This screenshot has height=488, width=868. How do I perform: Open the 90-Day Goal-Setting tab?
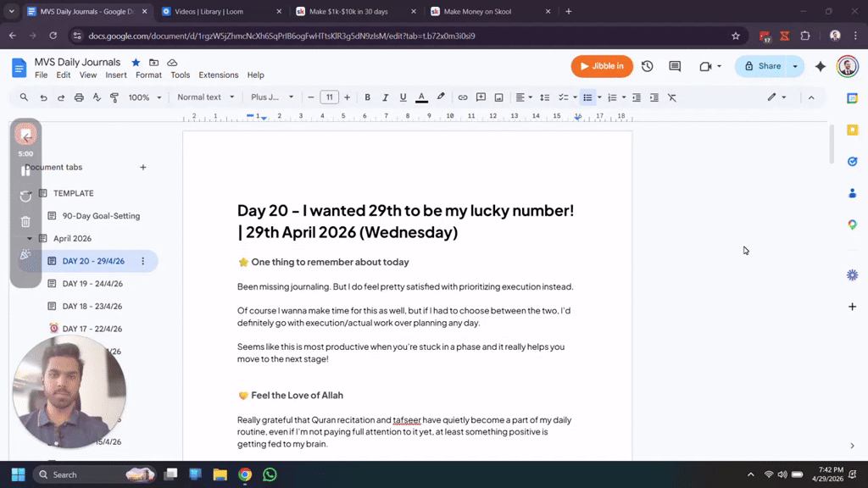coord(101,216)
